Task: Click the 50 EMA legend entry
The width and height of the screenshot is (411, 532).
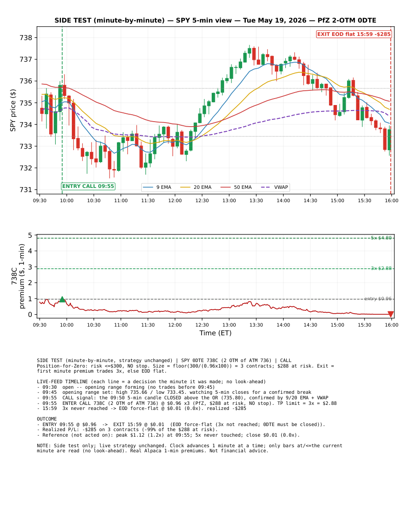Action: [236, 187]
